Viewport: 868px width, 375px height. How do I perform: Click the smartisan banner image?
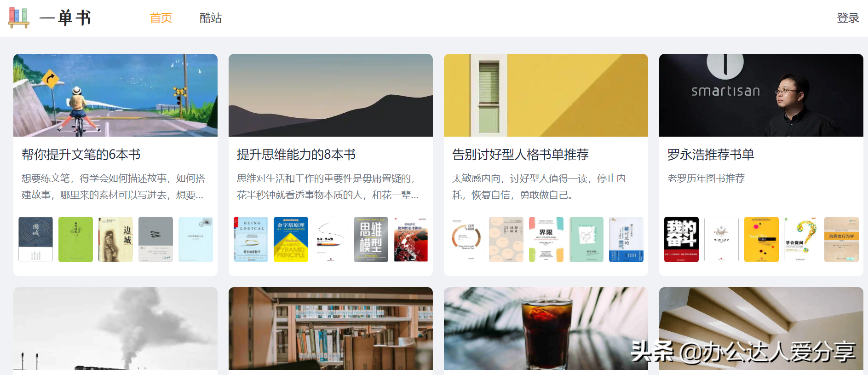coord(761,95)
